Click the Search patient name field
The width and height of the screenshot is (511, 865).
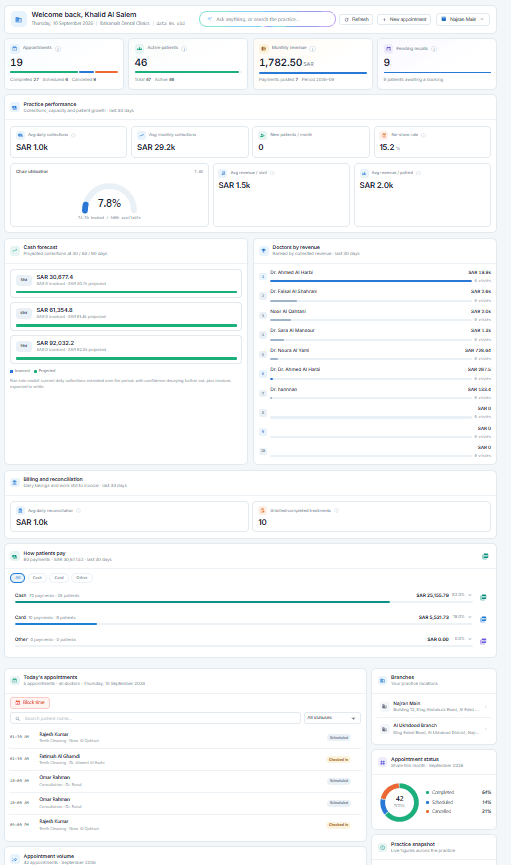tap(155, 718)
